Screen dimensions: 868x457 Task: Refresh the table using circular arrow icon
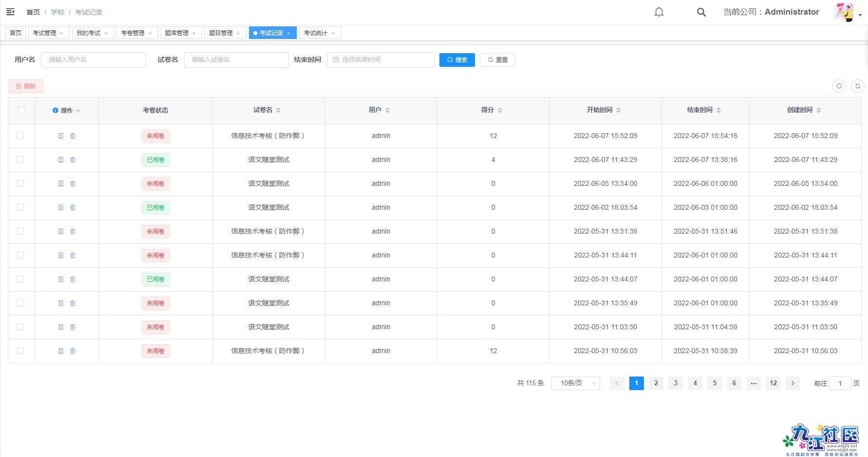[858, 86]
